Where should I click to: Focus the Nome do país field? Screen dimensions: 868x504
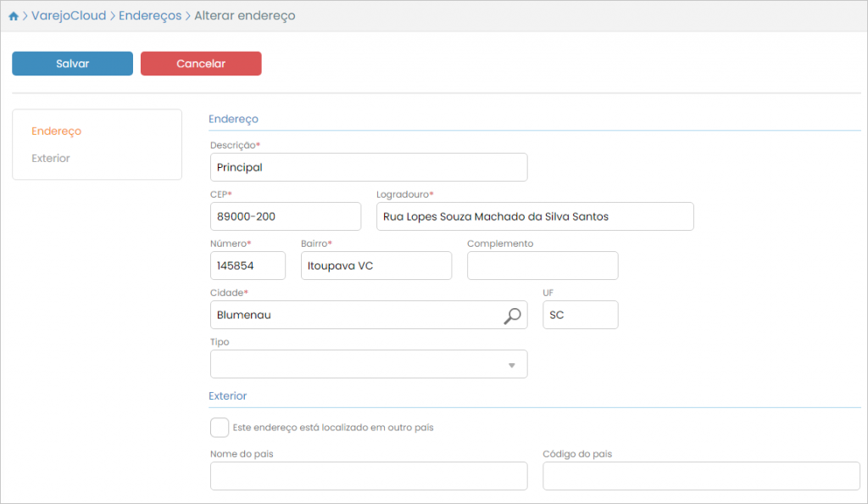[x=368, y=476]
